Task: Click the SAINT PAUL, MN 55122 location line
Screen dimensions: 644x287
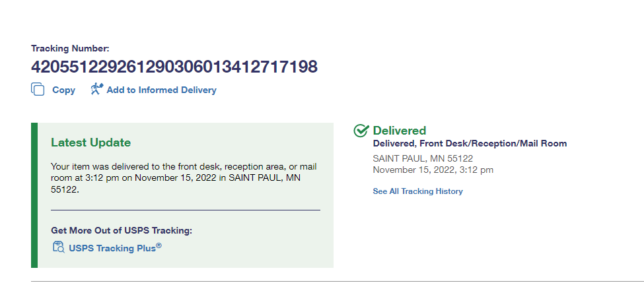Action: pos(423,158)
